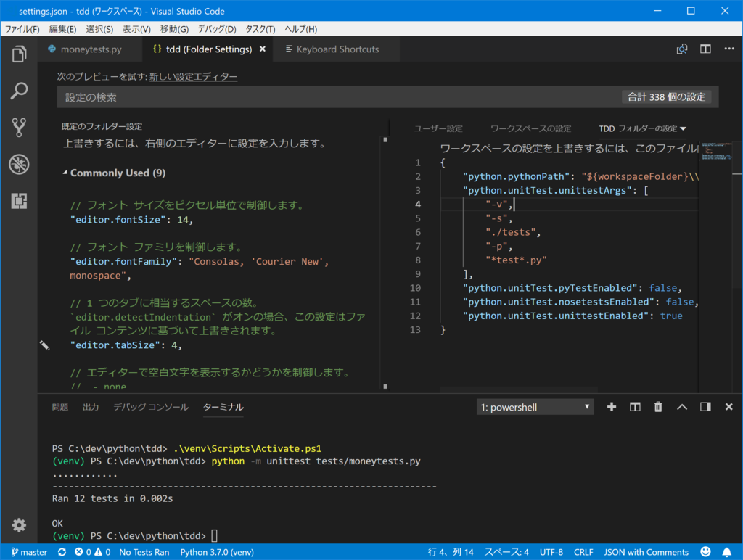Viewport: 743px width, 560px height.
Task: Kill the terminal with the trash icon
Action: 658,407
